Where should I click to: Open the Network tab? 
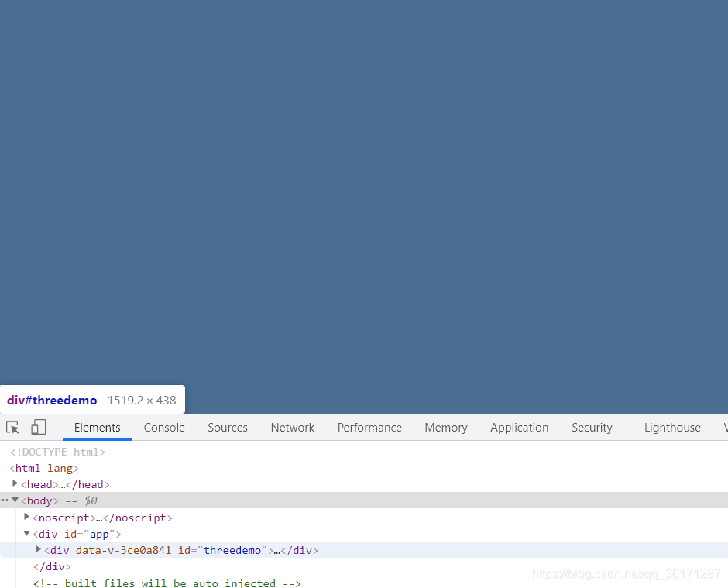(x=293, y=428)
